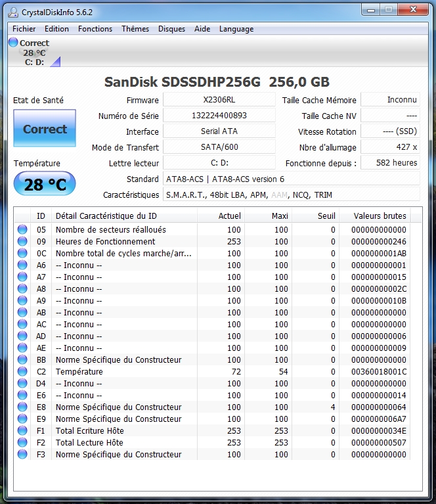
Task: Click the Détail Caractéristique du ID column header
Action: tap(124, 216)
